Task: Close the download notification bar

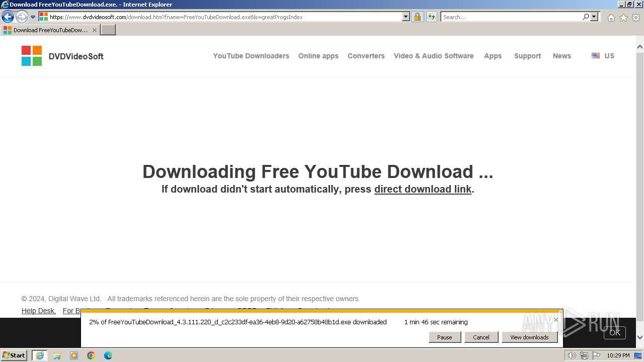Action: [x=556, y=320]
